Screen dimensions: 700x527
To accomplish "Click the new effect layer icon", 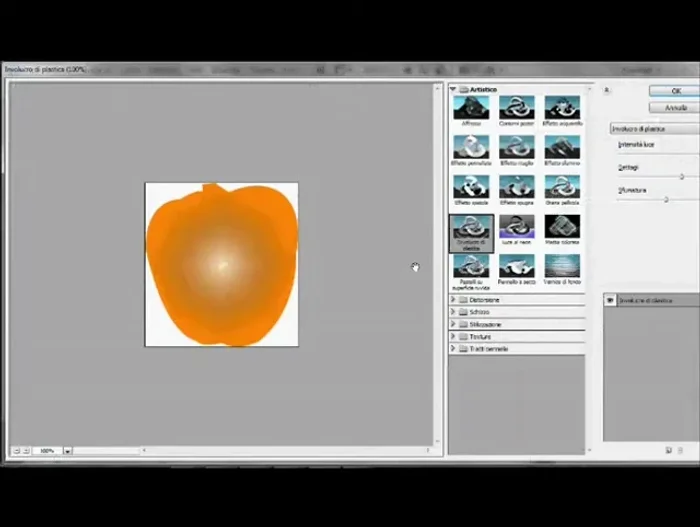I will 668,451.
